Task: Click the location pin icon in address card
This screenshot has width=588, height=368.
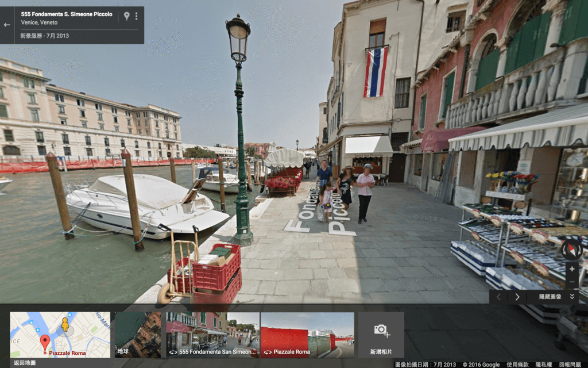Action: [x=127, y=16]
